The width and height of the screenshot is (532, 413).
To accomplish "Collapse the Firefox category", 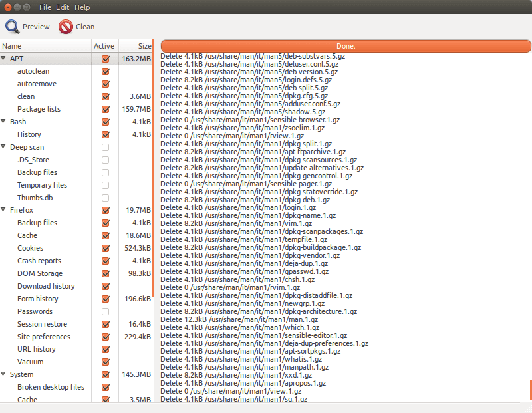I will 3,210.
